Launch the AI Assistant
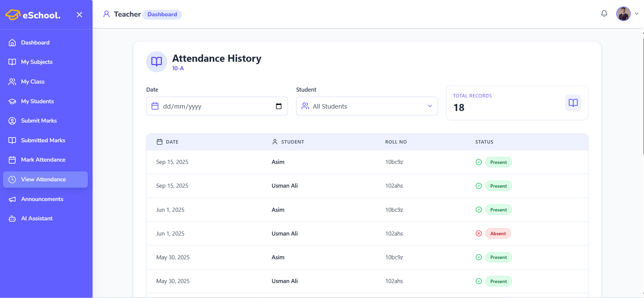 tap(45, 218)
